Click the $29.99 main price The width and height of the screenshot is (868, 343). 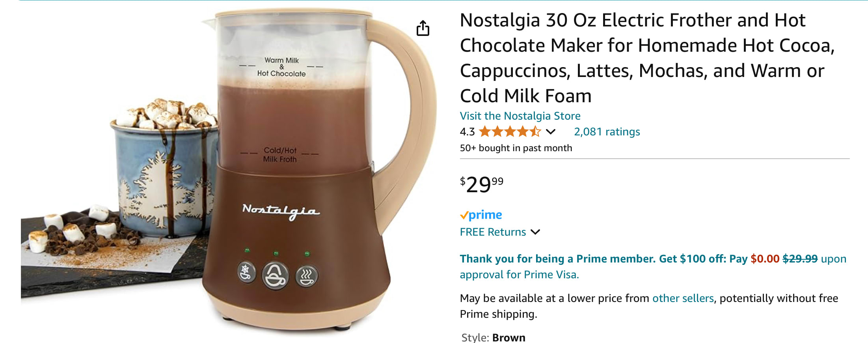481,184
